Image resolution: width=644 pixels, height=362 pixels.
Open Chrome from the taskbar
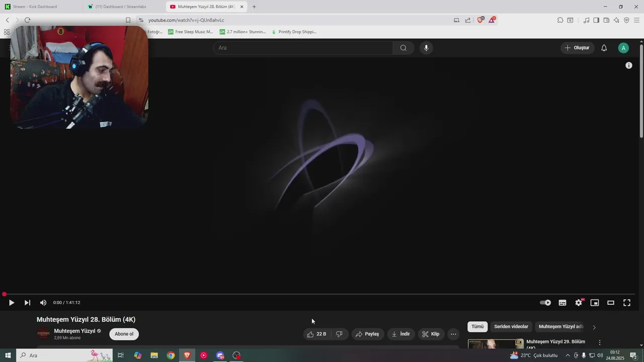coord(171,355)
